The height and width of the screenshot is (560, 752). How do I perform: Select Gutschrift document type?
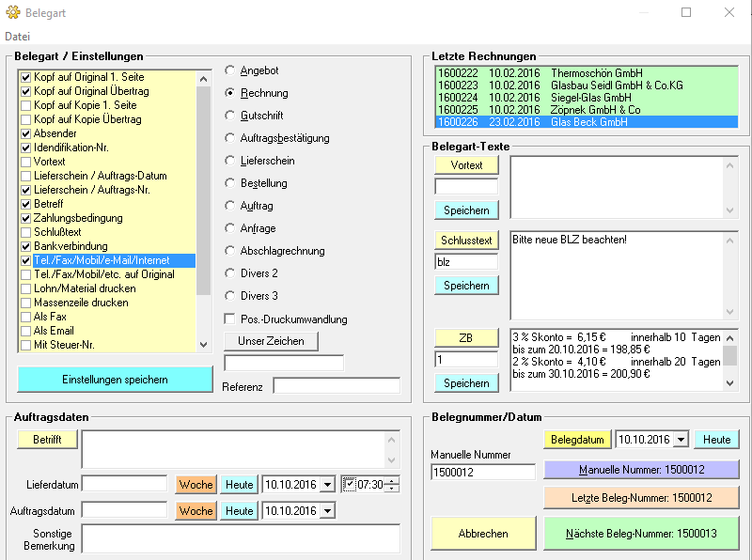(x=229, y=116)
